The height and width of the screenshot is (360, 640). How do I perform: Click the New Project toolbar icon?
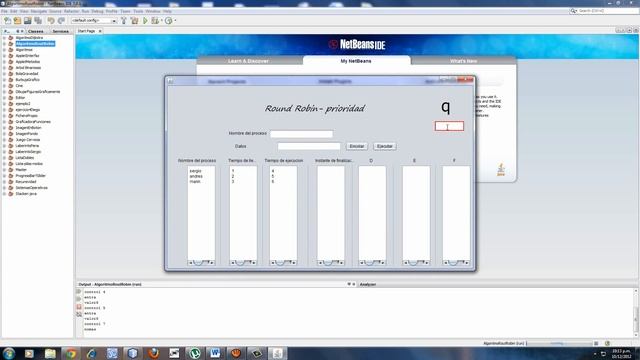pos(17,20)
